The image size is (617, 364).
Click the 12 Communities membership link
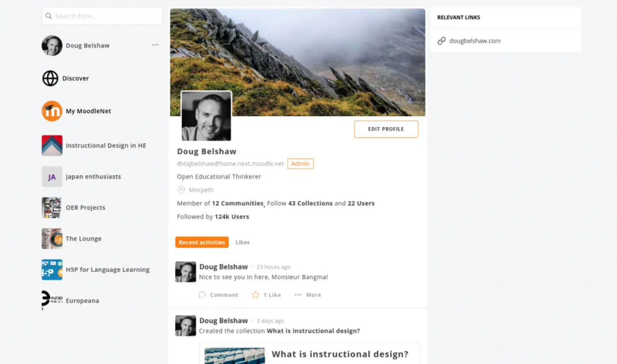(238, 204)
